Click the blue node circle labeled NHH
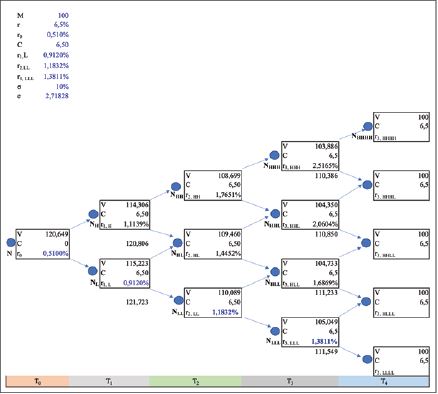 pyautogui.click(x=176, y=187)
